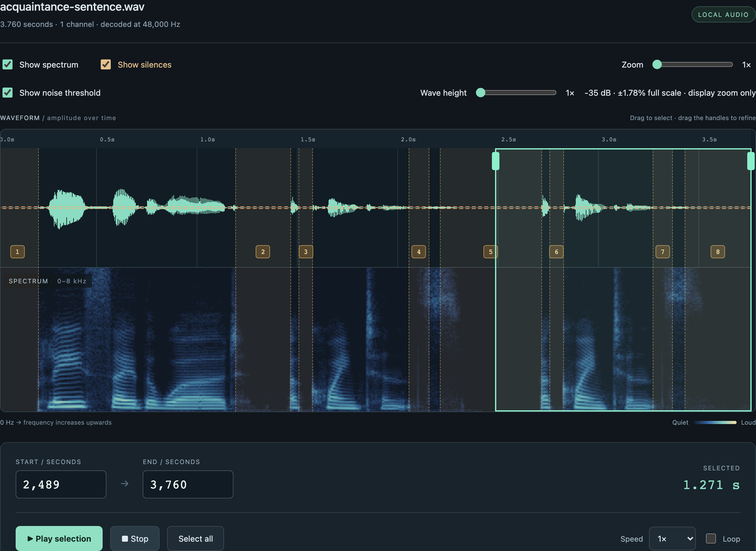The image size is (756, 551).
Task: Click the Start seconds input field
Action: tap(61, 484)
